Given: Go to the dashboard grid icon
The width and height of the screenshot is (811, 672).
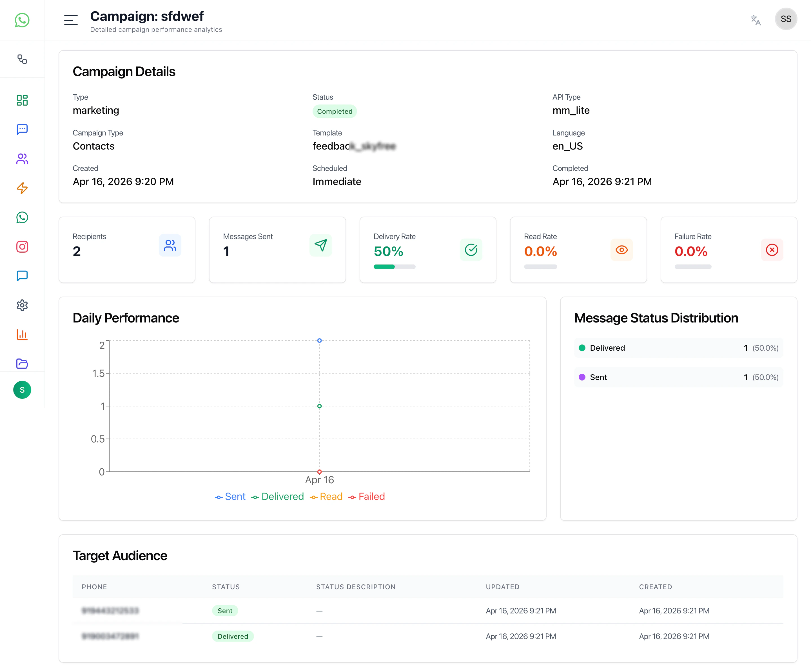Looking at the screenshot, I should (x=22, y=101).
